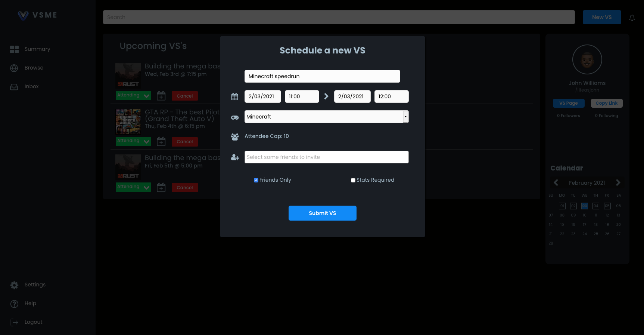This screenshot has height=335, width=644.
Task: Cancel the Fri Feb 5th event
Action: (185, 188)
